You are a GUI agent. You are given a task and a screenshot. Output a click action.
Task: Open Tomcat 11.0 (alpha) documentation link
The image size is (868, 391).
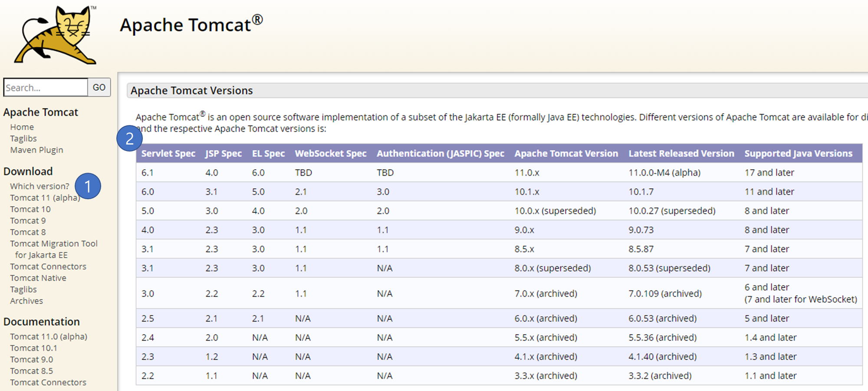(x=49, y=336)
